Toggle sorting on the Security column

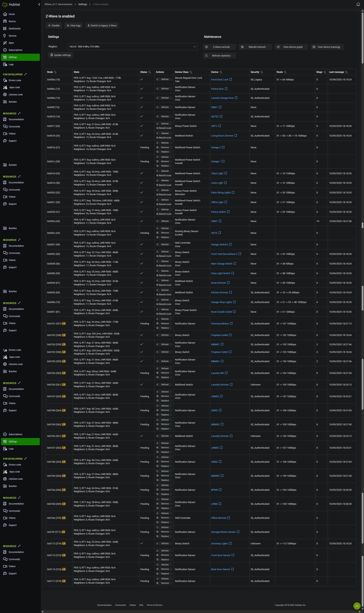coord(261,72)
